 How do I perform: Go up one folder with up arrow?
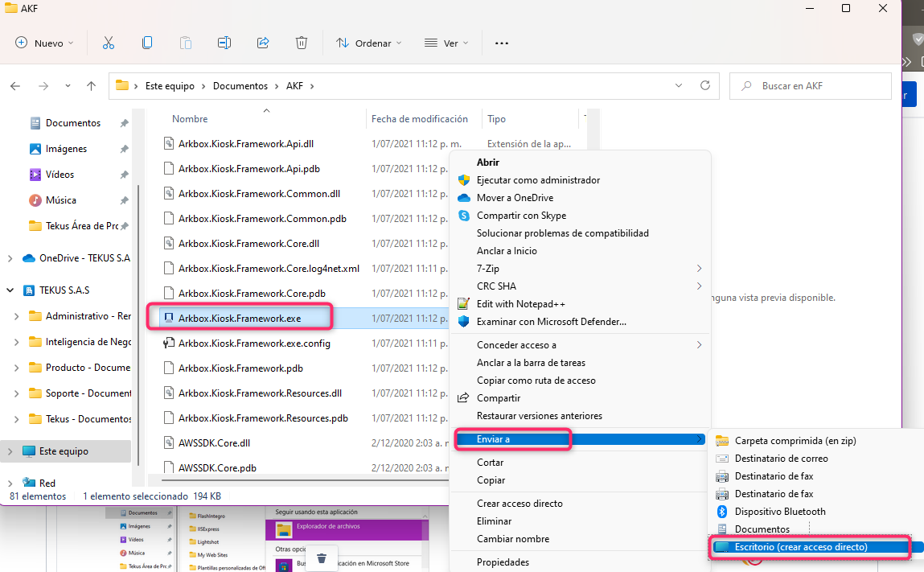pyautogui.click(x=91, y=85)
